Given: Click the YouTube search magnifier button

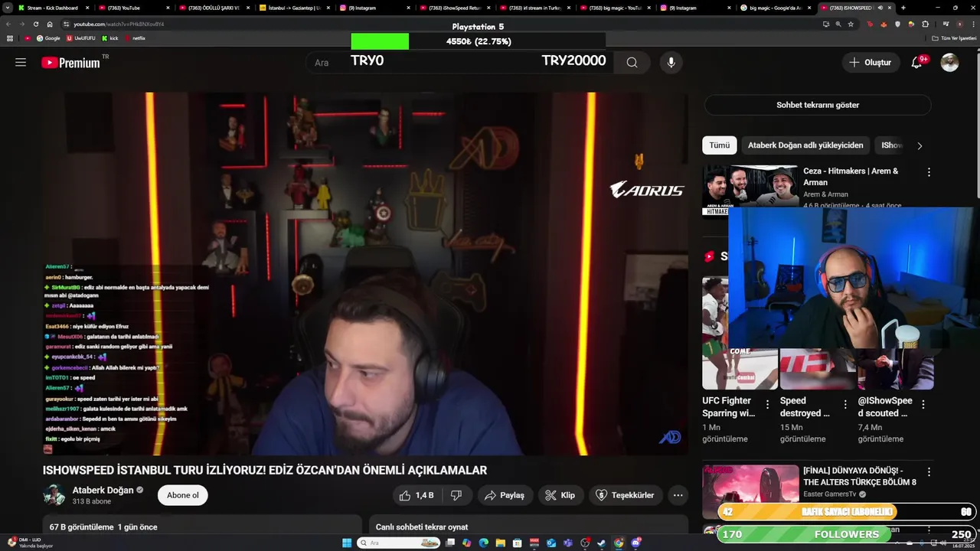Looking at the screenshot, I should click(x=632, y=63).
